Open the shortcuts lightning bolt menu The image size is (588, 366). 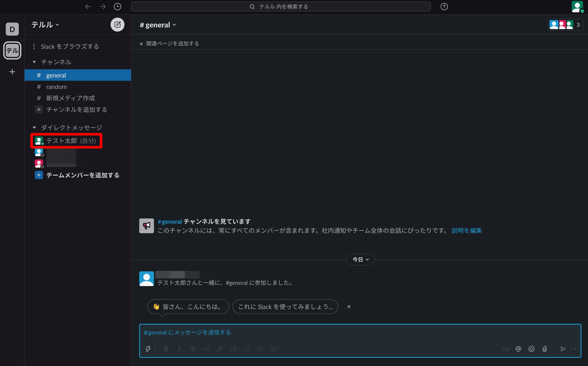[148, 349]
